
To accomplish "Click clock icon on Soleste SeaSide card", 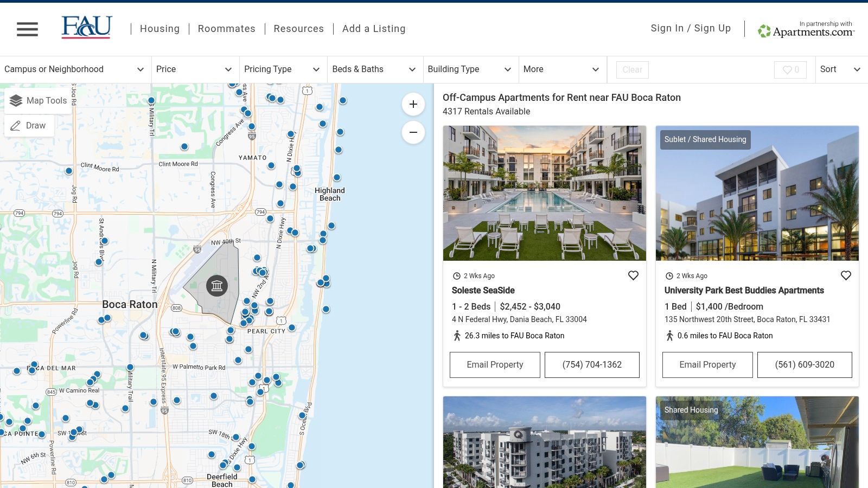I will [457, 276].
